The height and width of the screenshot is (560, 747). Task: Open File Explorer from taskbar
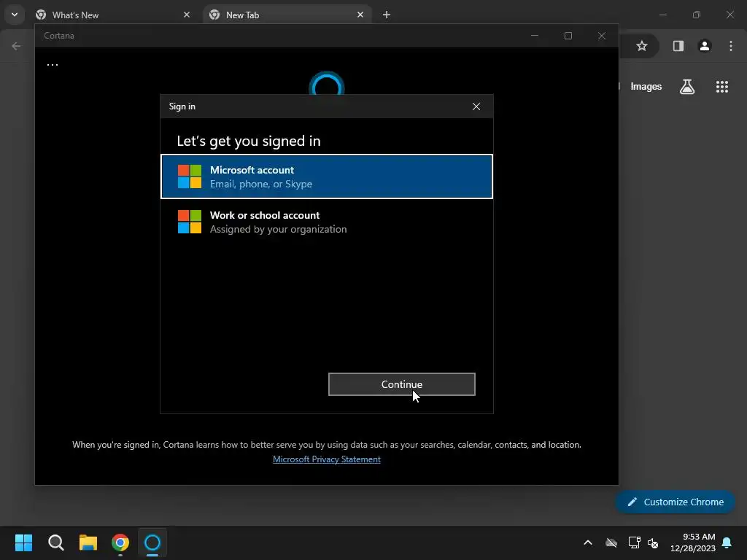click(x=88, y=542)
